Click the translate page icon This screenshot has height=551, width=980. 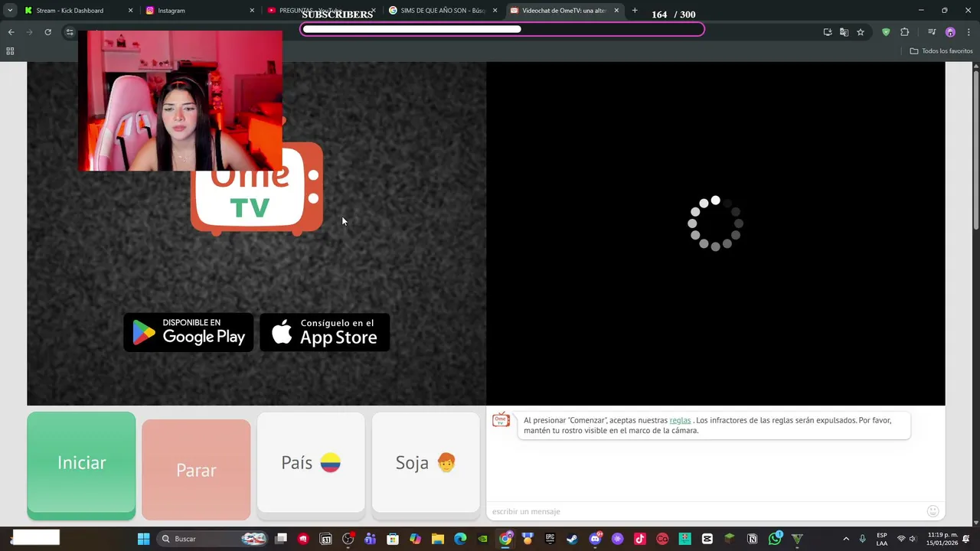pos(844,32)
